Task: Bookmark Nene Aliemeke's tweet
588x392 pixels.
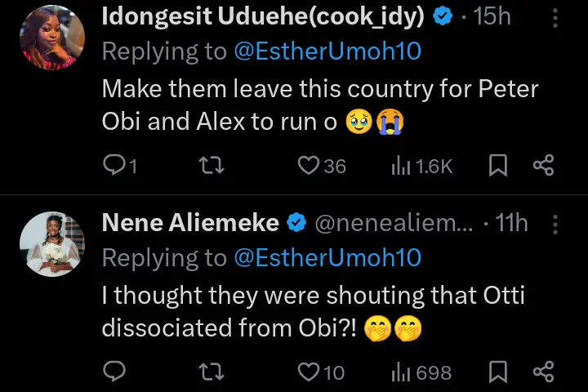Action: click(498, 372)
